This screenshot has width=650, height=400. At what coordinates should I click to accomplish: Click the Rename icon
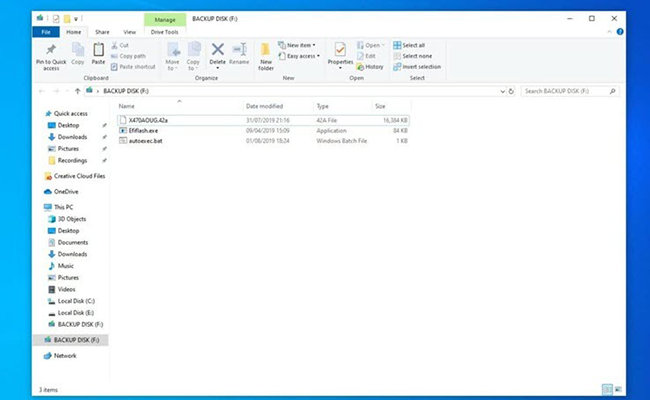[239, 50]
